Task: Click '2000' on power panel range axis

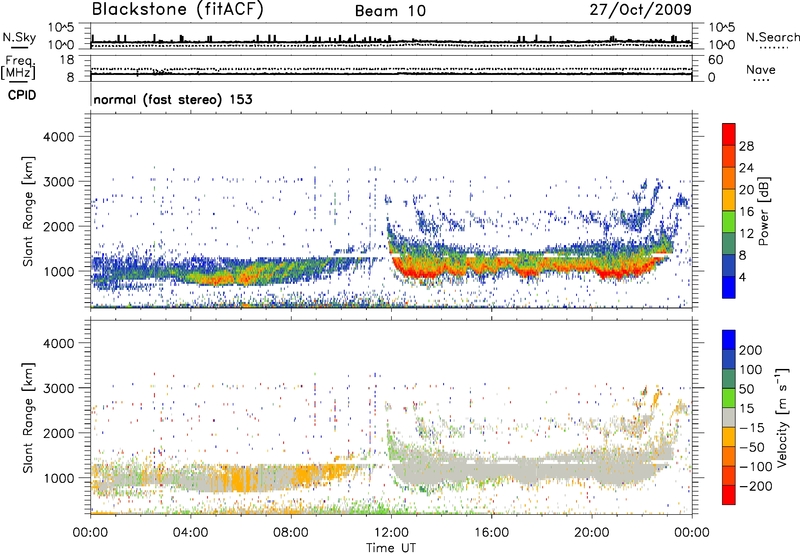Action: click(58, 226)
